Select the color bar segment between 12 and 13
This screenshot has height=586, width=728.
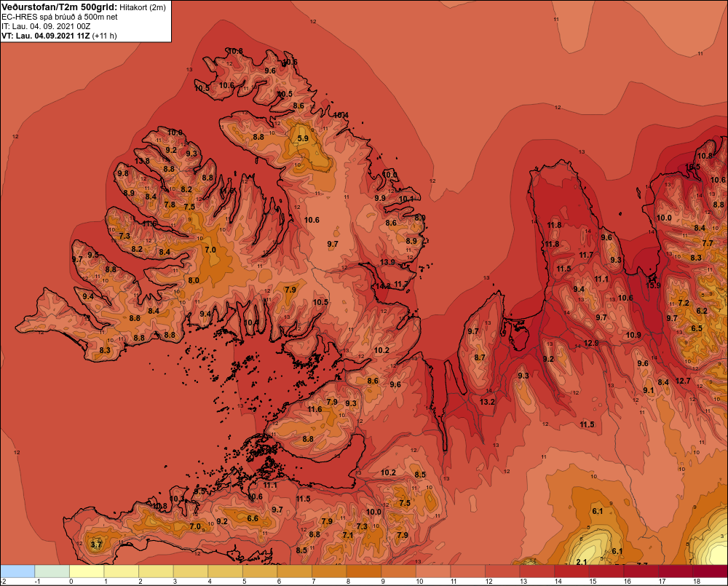[502, 571]
